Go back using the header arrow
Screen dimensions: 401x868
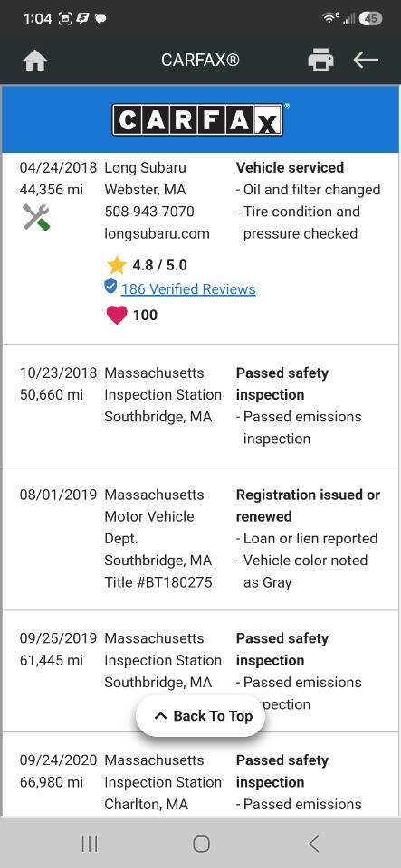(366, 60)
